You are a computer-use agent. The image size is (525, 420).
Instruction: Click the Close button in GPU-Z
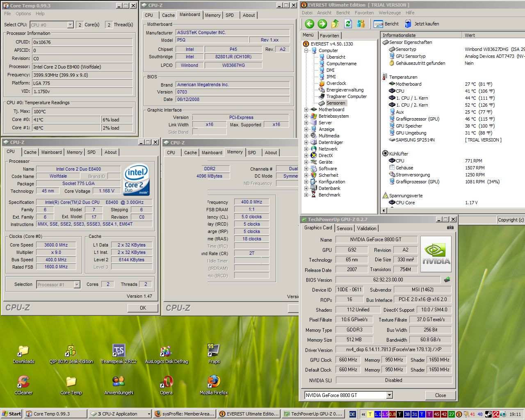tap(441, 395)
